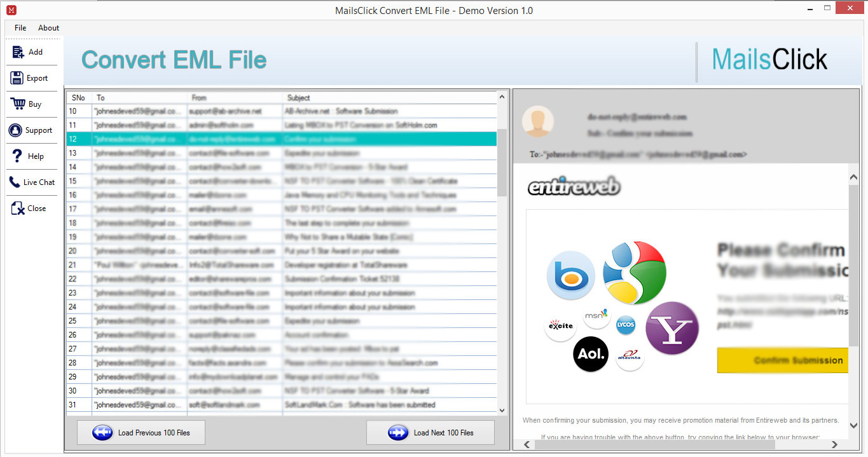Select row 11 from admin@softholm.com

coord(282,125)
